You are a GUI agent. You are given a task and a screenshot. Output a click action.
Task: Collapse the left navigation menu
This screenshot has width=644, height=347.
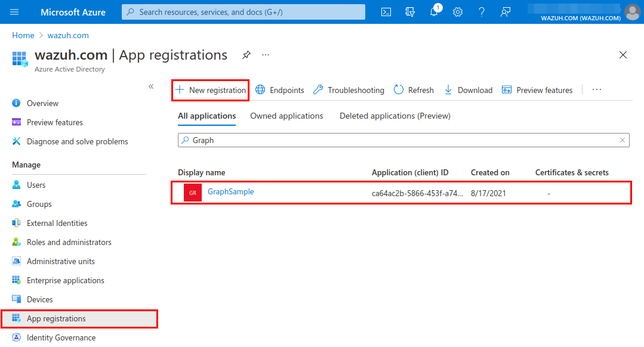pos(151,86)
